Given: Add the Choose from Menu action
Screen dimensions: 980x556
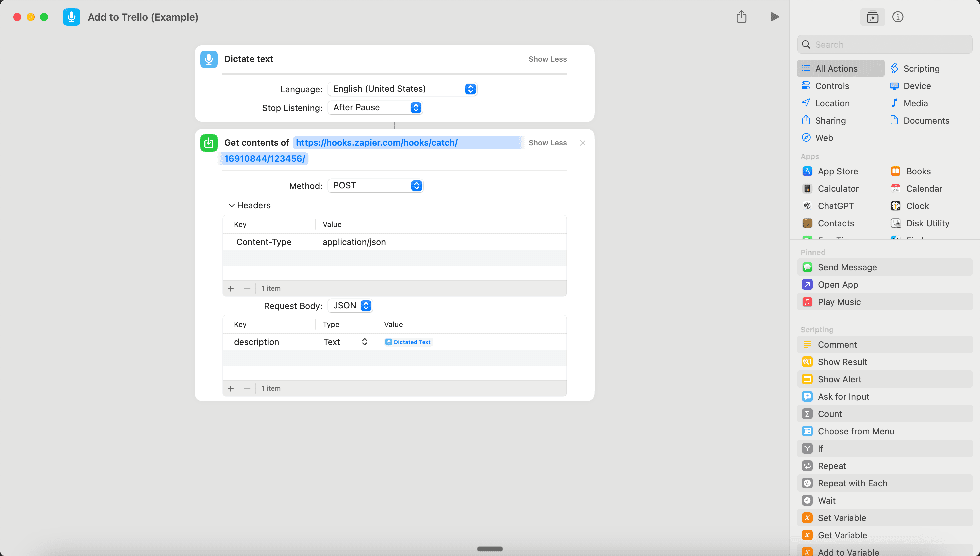Looking at the screenshot, I should [x=885, y=431].
